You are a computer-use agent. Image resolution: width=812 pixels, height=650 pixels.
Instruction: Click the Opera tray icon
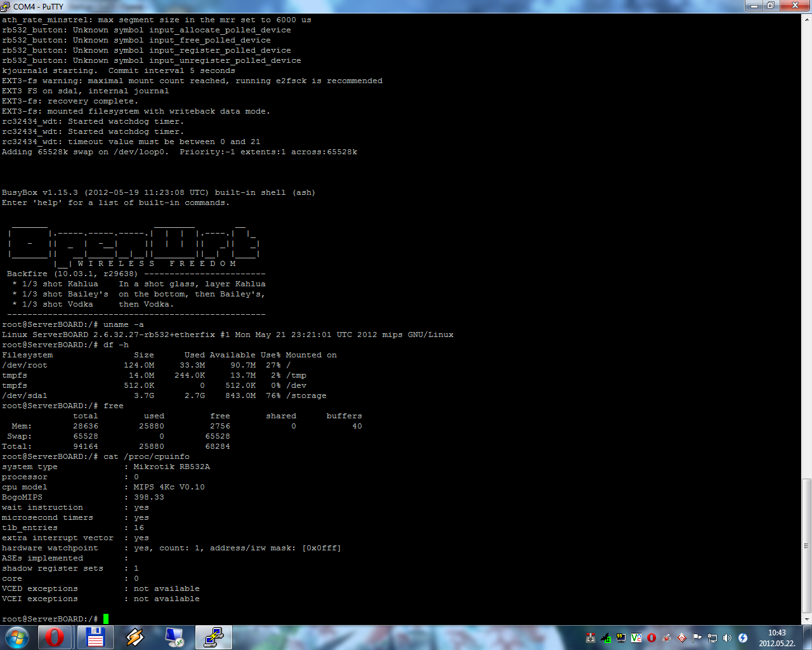coord(652,638)
